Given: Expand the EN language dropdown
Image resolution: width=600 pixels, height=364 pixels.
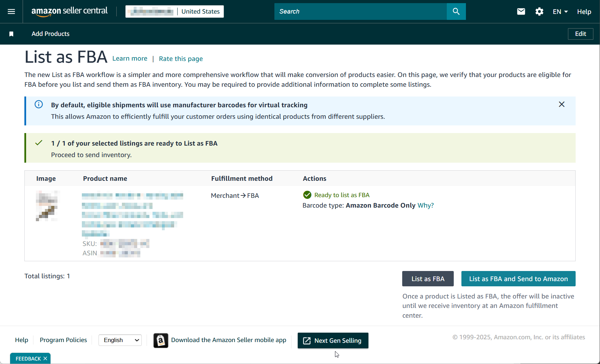Looking at the screenshot, I should pyautogui.click(x=560, y=11).
